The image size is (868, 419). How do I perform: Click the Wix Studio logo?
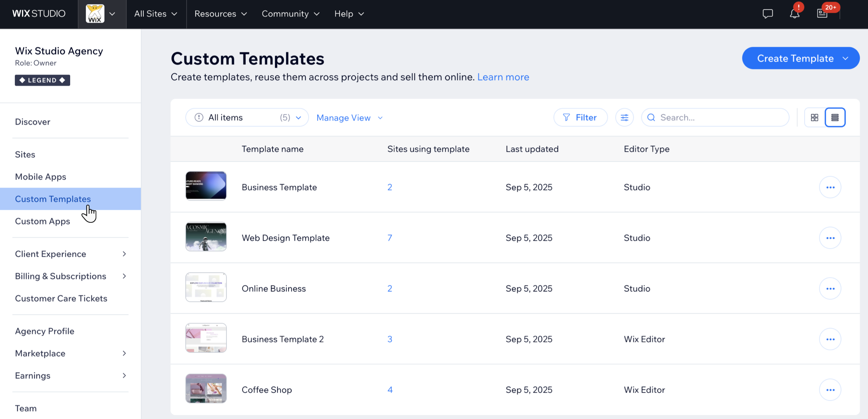click(x=39, y=14)
